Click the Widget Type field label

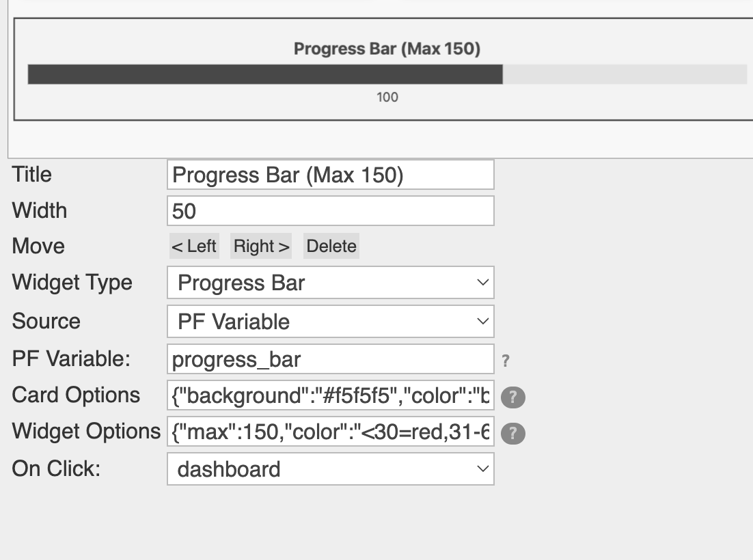tap(72, 283)
